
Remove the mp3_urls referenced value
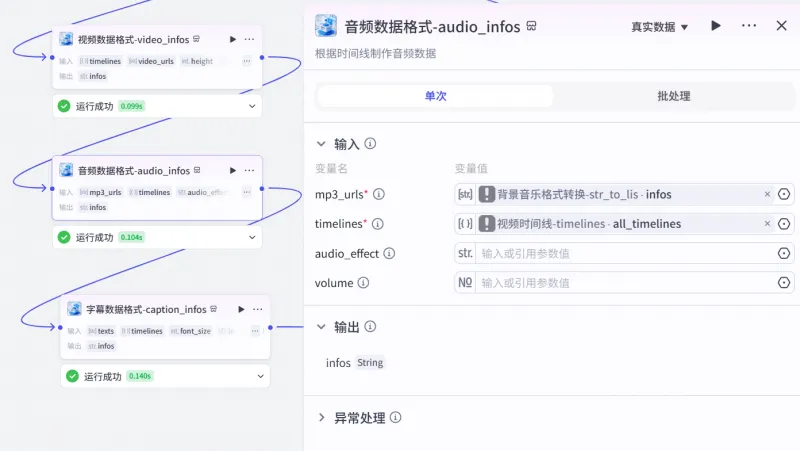[767, 194]
